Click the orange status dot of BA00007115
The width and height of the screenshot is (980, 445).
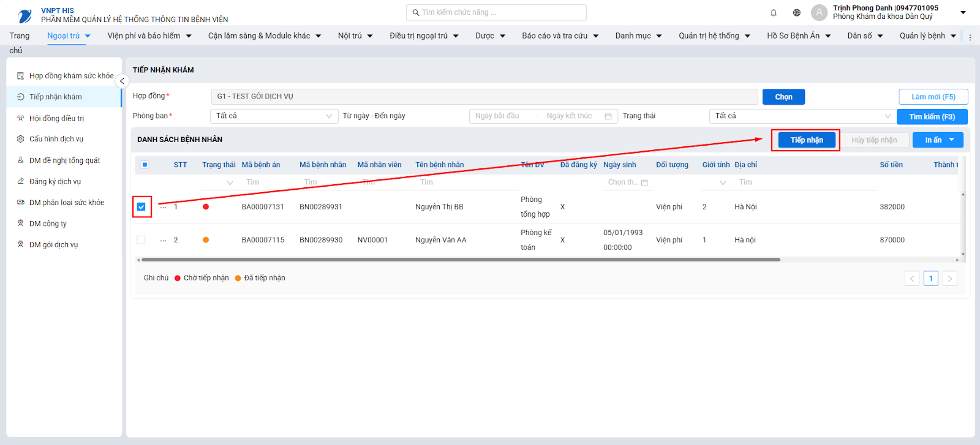pos(206,240)
